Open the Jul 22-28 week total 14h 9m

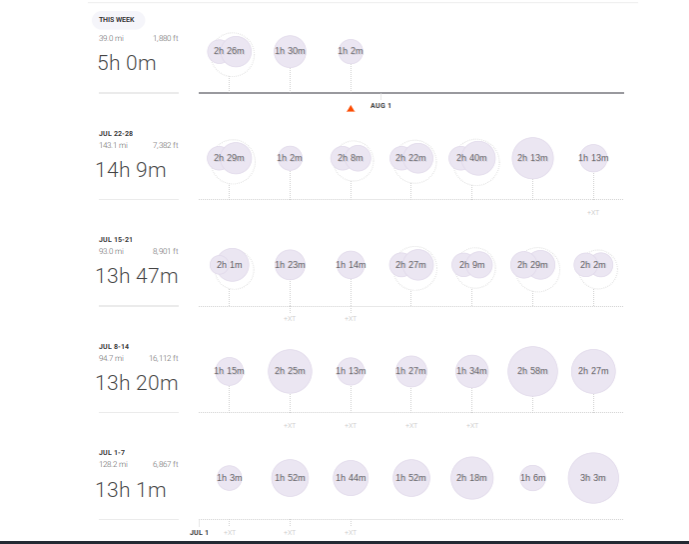pos(131,170)
